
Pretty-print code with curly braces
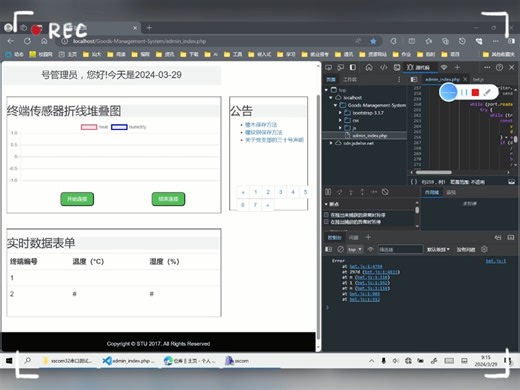414,182
